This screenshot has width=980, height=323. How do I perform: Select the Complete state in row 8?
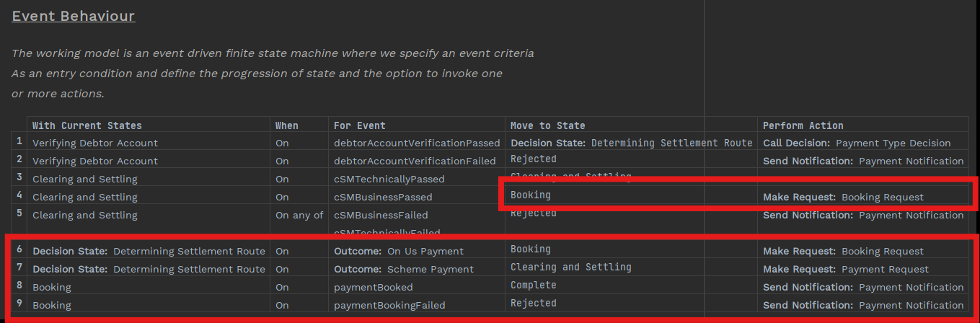click(x=534, y=286)
